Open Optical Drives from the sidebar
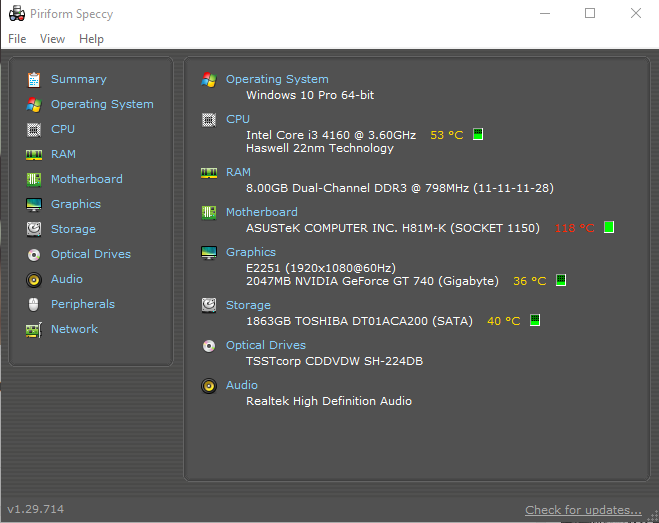659x523 pixels. click(x=91, y=254)
